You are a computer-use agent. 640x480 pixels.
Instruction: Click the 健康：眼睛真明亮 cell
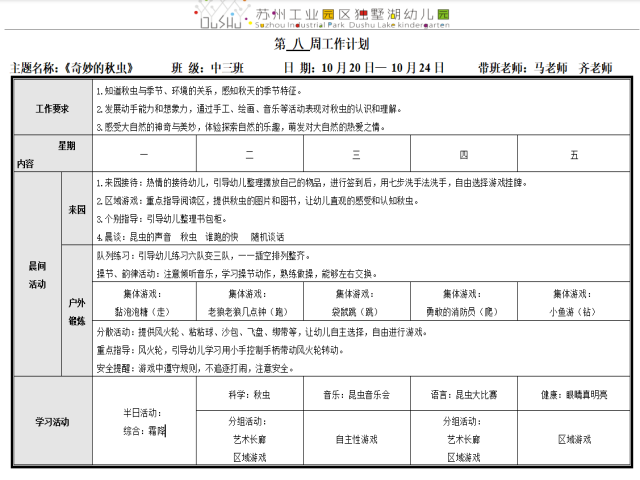574,395
